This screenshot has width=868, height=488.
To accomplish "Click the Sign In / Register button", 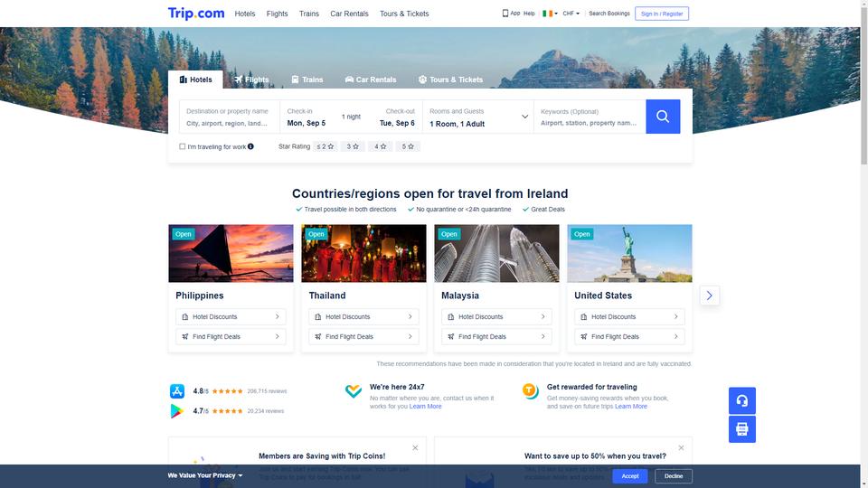I will pyautogui.click(x=662, y=14).
